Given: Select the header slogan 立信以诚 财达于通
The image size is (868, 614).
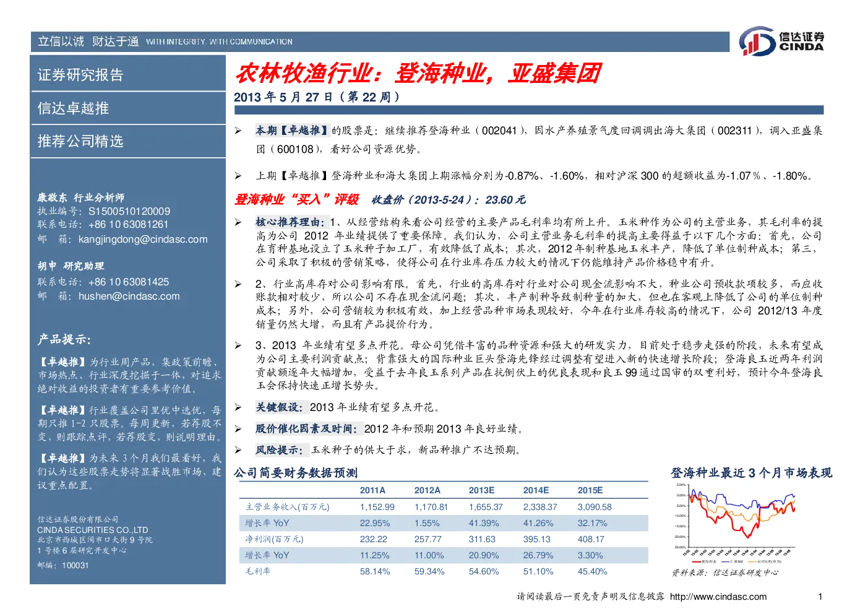Looking at the screenshot, I should pos(88,41).
